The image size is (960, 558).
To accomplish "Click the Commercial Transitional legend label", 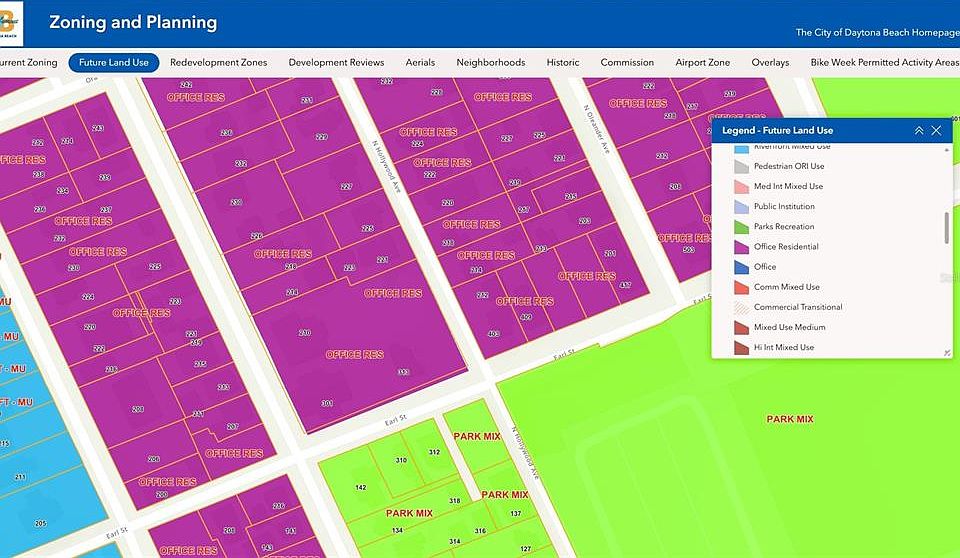I will (798, 307).
